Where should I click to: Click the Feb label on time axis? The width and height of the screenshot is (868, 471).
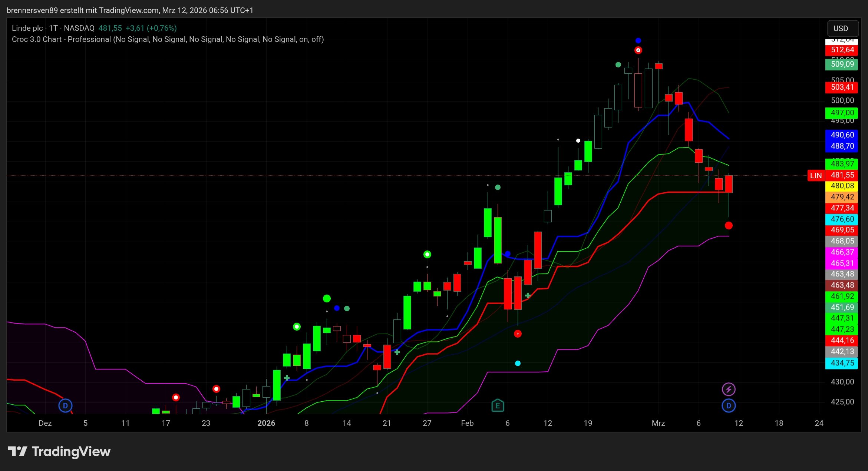pos(467,423)
